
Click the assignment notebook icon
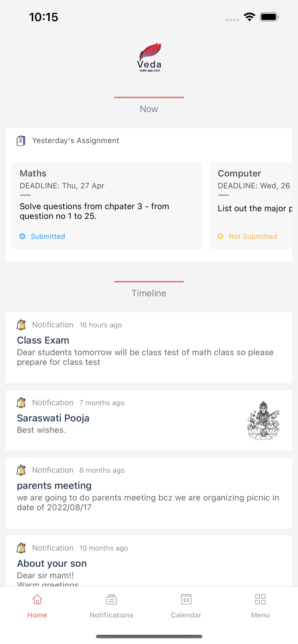(21, 140)
